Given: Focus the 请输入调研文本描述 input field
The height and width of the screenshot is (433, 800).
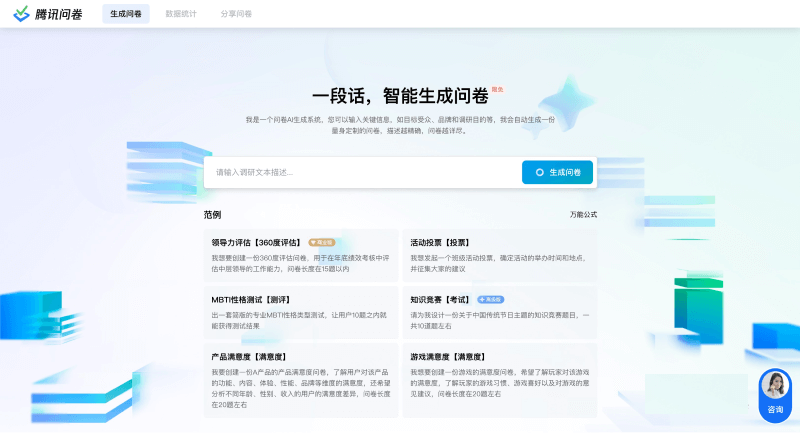Looking at the screenshot, I should (x=360, y=172).
